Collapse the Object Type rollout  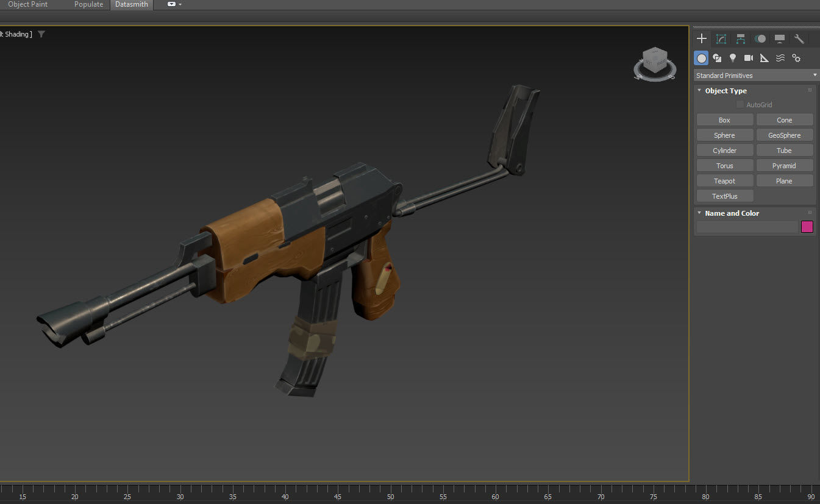(699, 90)
